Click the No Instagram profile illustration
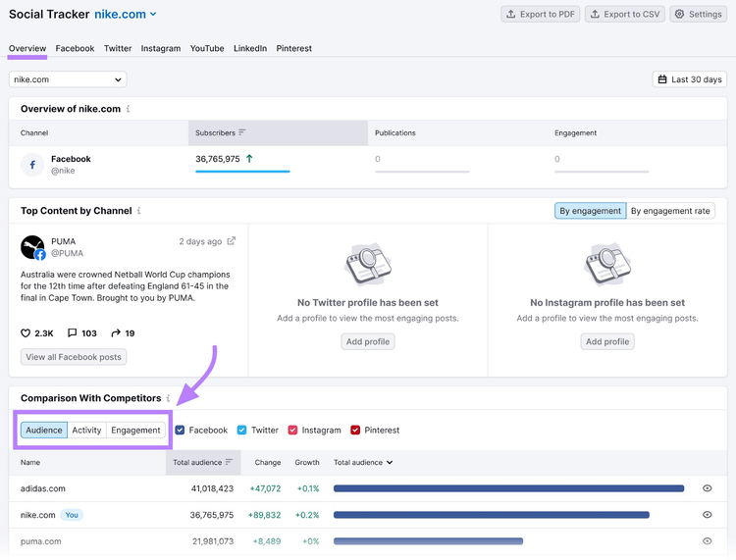The image size is (736, 560). (x=607, y=265)
